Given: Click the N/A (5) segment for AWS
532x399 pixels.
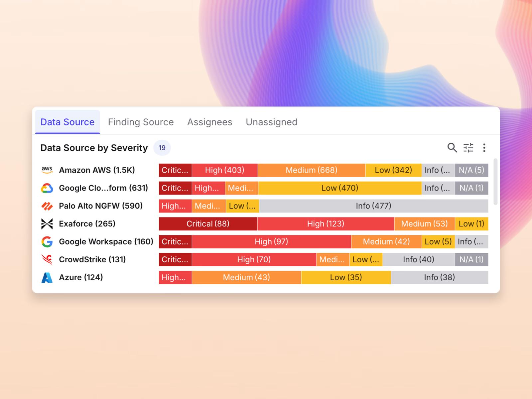Looking at the screenshot, I should (471, 170).
